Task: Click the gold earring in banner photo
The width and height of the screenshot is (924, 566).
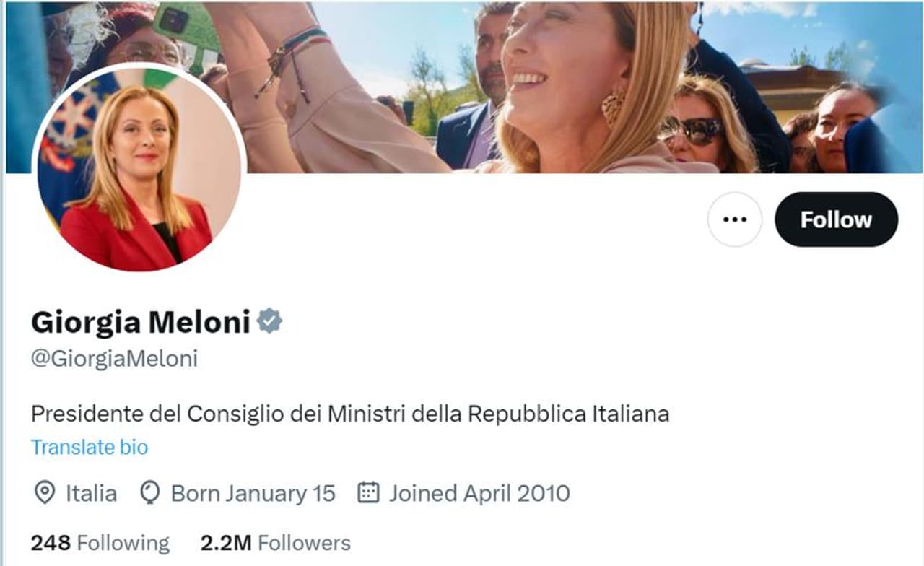Action: click(x=614, y=105)
